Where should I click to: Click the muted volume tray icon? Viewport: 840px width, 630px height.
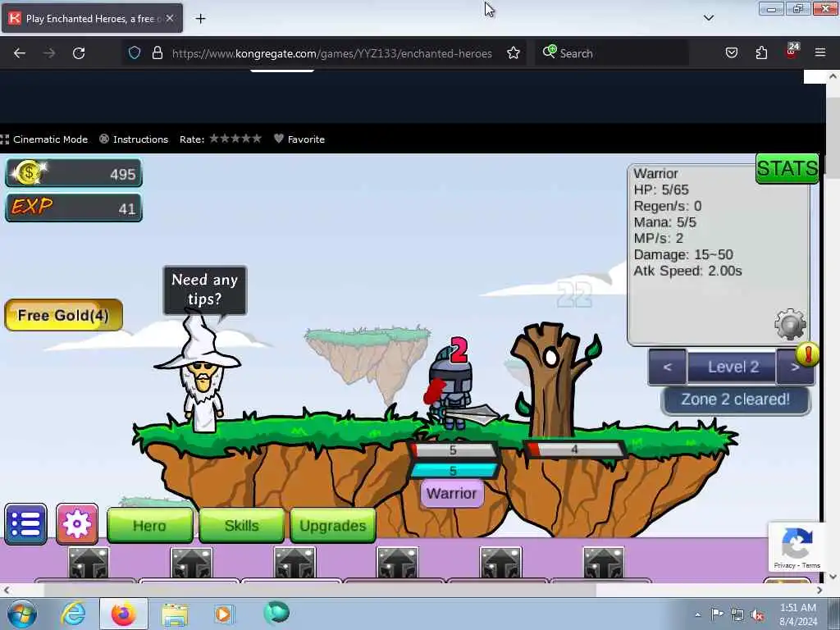pos(757,615)
